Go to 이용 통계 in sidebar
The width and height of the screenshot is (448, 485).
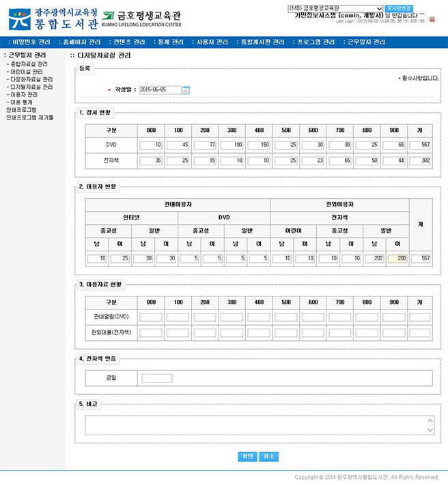tap(20, 102)
